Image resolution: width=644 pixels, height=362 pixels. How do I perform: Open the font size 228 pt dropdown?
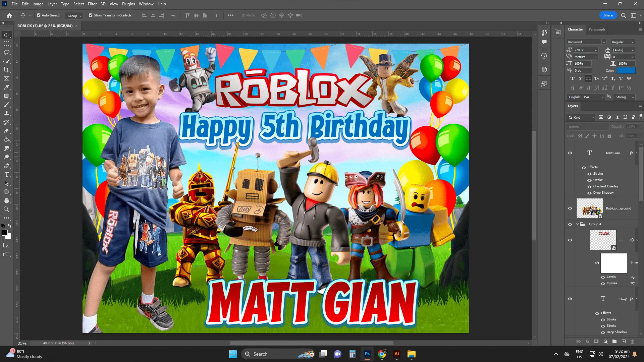596,50
